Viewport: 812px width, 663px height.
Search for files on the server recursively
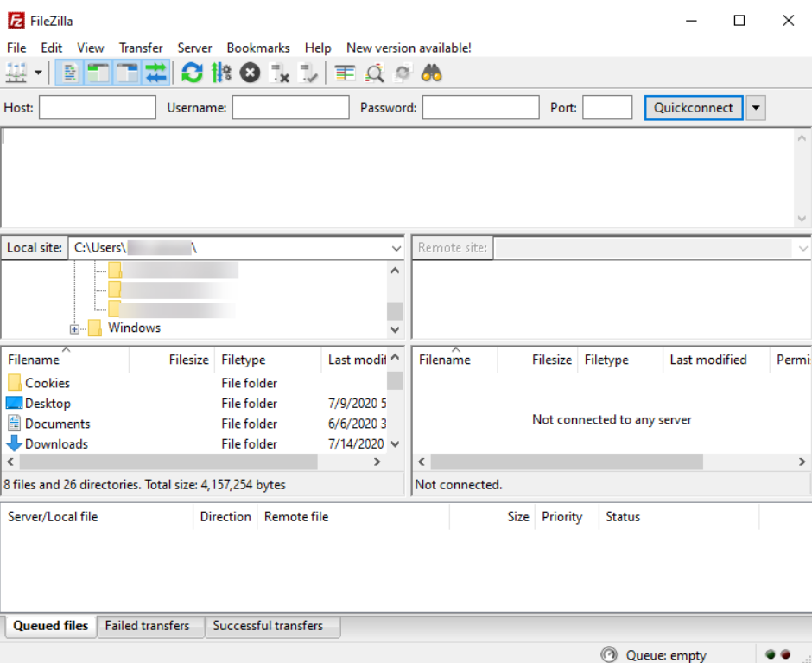(x=431, y=73)
